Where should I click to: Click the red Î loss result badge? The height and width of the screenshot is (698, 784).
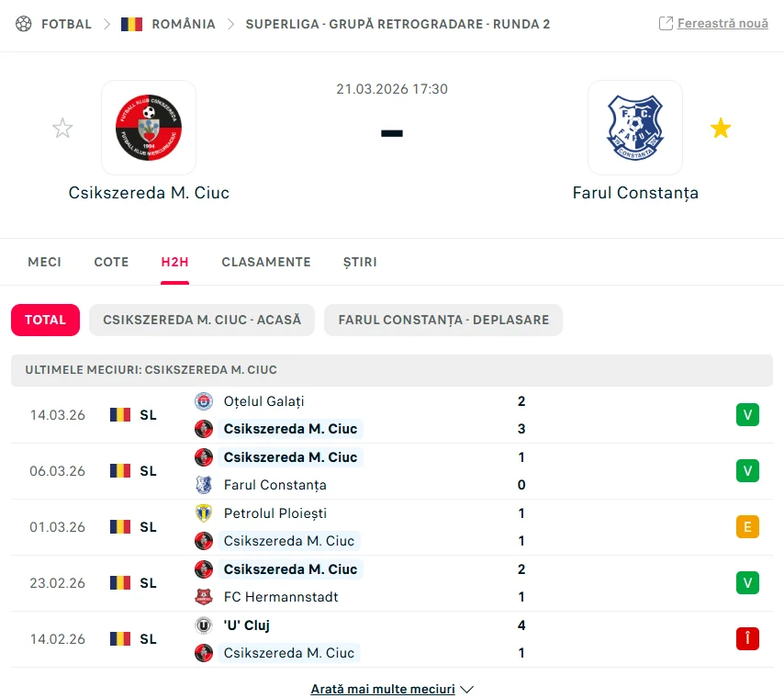click(x=747, y=639)
